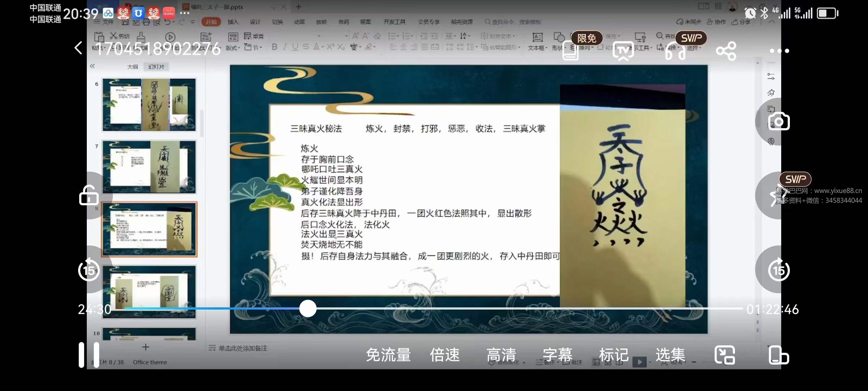Screen dimensions: 868x391
Task: Skip forward 15 seconds
Action: tap(779, 270)
